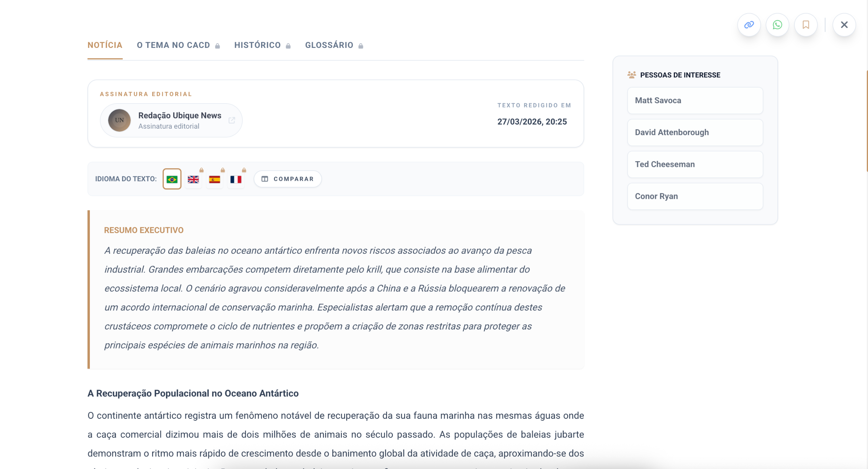The width and height of the screenshot is (868, 469).
Task: Click the page scrollbar on right edge
Action: click(x=867, y=120)
